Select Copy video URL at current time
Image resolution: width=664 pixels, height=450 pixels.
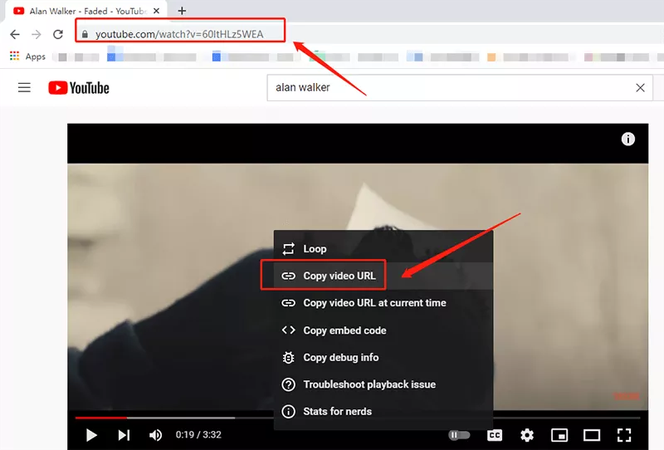pyautogui.click(x=374, y=302)
